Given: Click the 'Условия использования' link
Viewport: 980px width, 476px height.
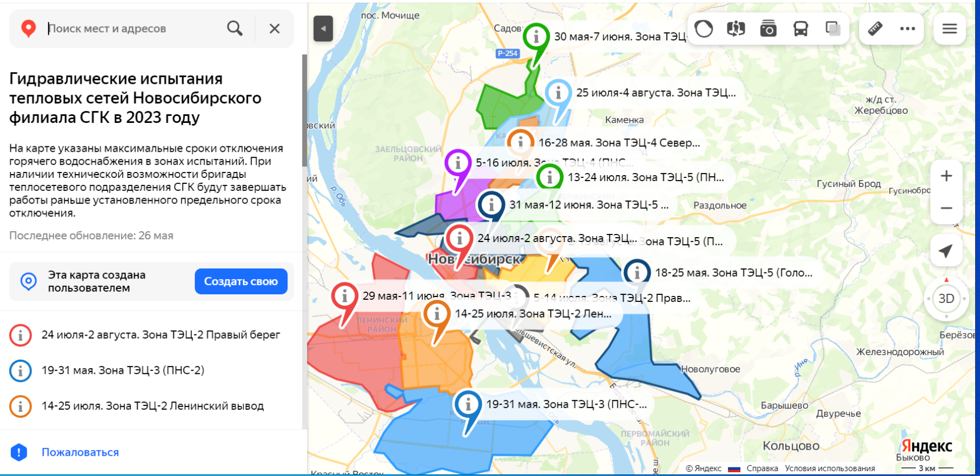Looking at the screenshot, I should click(x=830, y=468).
